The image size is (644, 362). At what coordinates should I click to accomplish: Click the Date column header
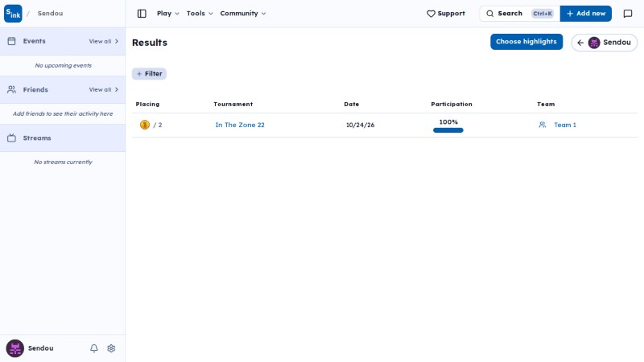click(352, 105)
